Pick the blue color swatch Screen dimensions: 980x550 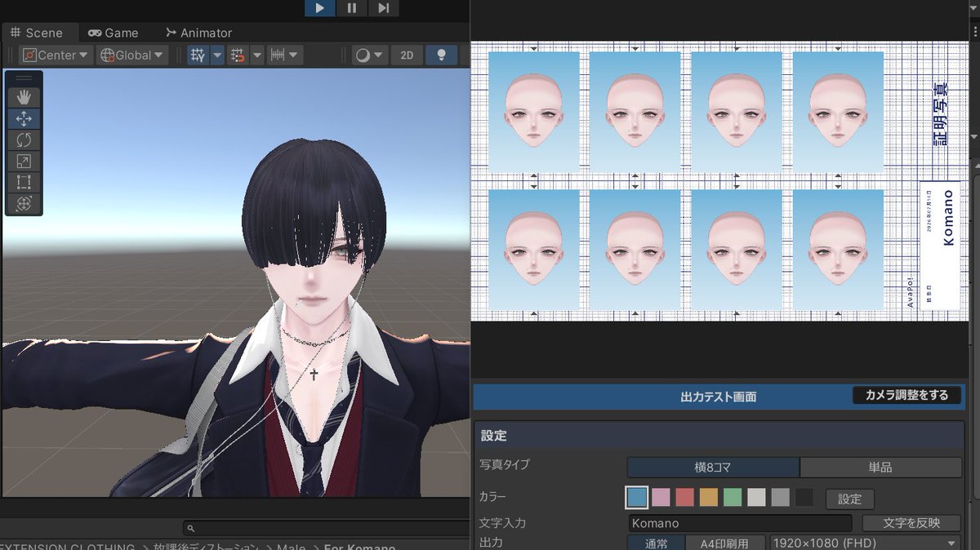tap(637, 497)
